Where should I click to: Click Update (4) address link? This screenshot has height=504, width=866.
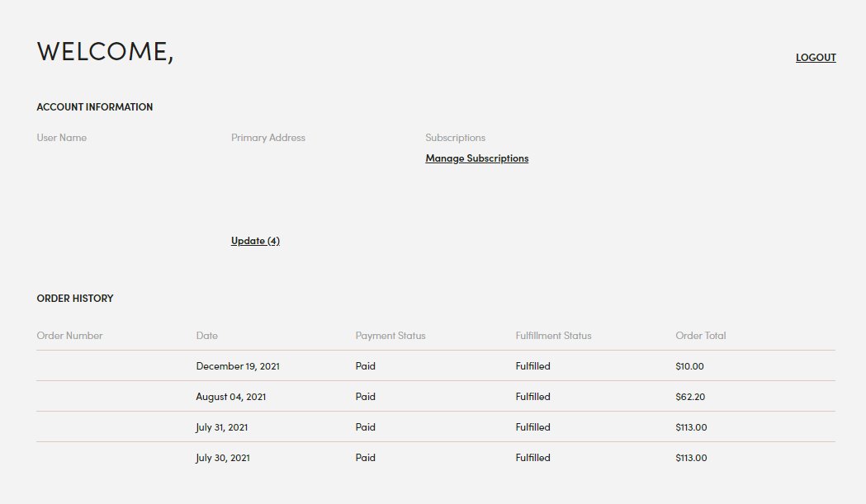(x=255, y=241)
